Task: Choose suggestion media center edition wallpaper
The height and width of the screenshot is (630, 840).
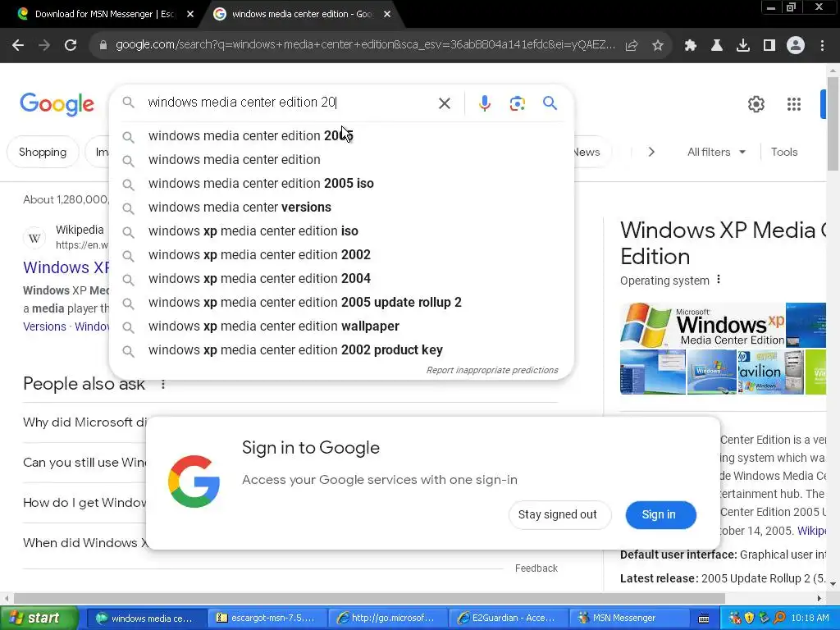Action: pos(341,326)
